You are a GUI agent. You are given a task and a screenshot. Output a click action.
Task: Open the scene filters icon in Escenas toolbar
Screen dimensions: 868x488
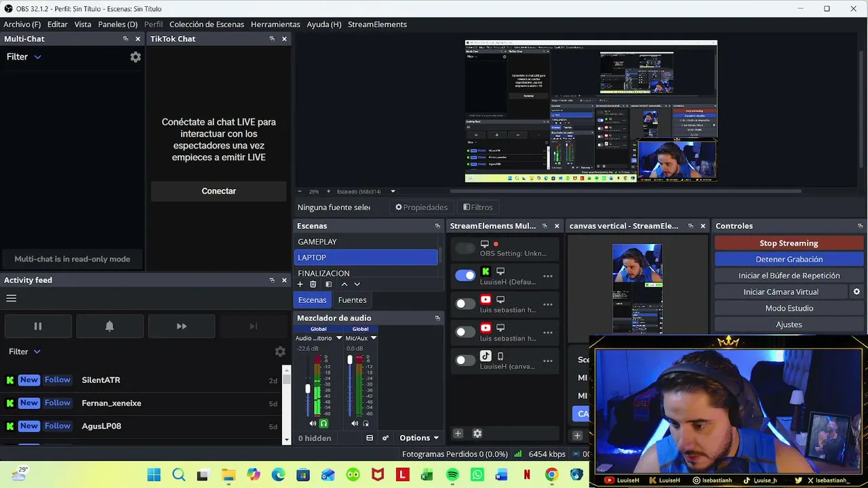[328, 285]
